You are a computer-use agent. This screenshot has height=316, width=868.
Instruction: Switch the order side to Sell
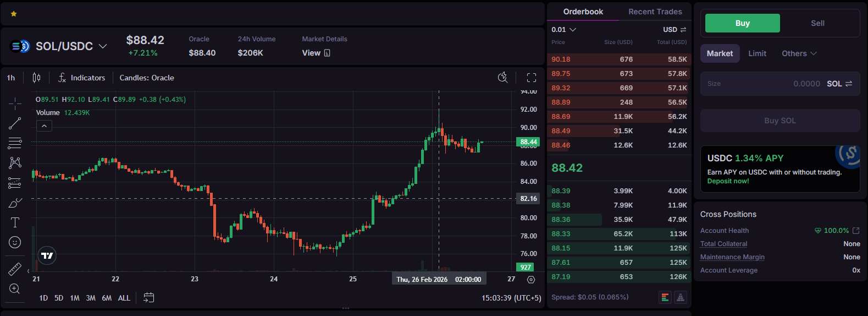817,23
